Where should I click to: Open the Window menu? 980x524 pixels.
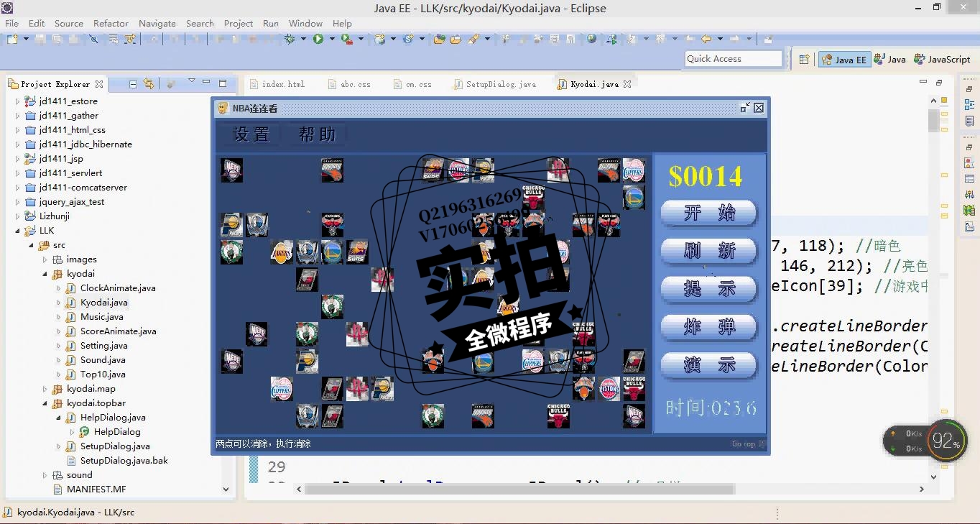point(305,23)
